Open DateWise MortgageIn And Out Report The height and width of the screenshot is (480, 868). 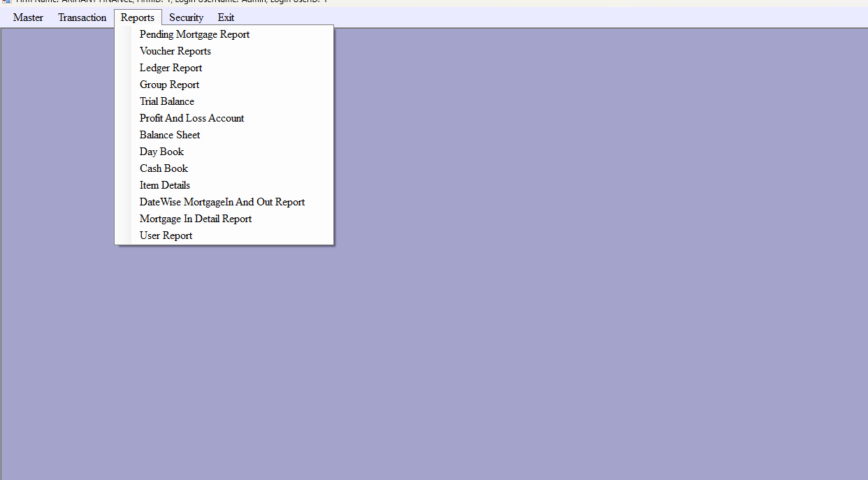[224, 202]
